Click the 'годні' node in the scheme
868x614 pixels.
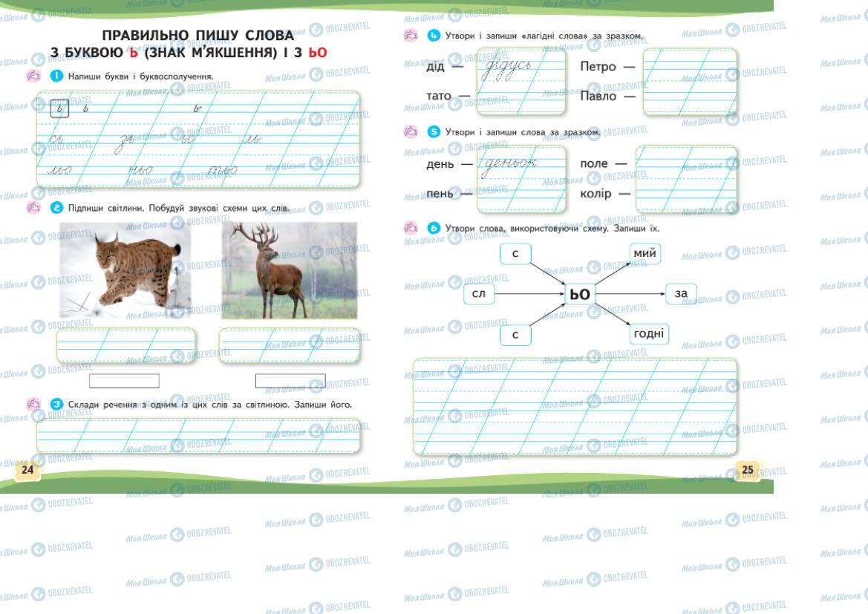(x=648, y=333)
